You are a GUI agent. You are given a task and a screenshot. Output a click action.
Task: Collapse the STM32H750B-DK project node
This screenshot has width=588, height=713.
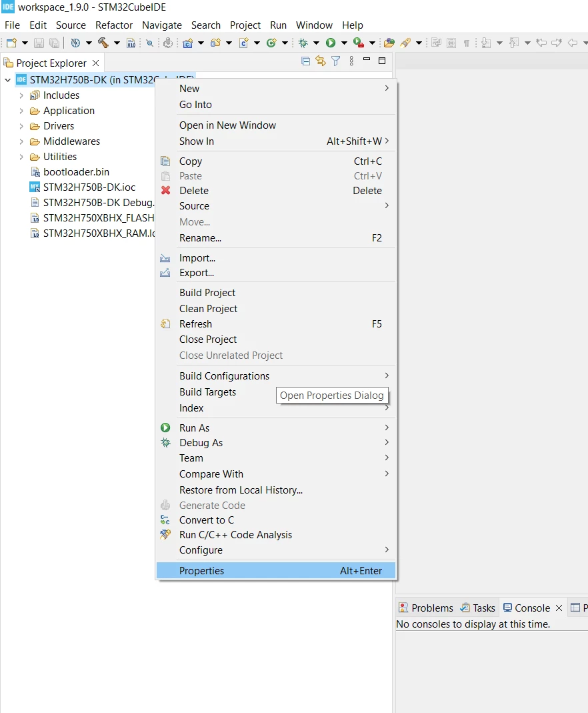[x=8, y=80]
